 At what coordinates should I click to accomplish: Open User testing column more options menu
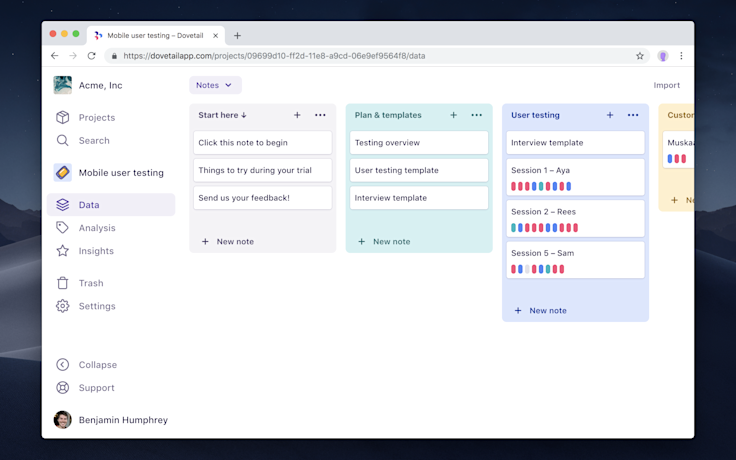(x=633, y=115)
